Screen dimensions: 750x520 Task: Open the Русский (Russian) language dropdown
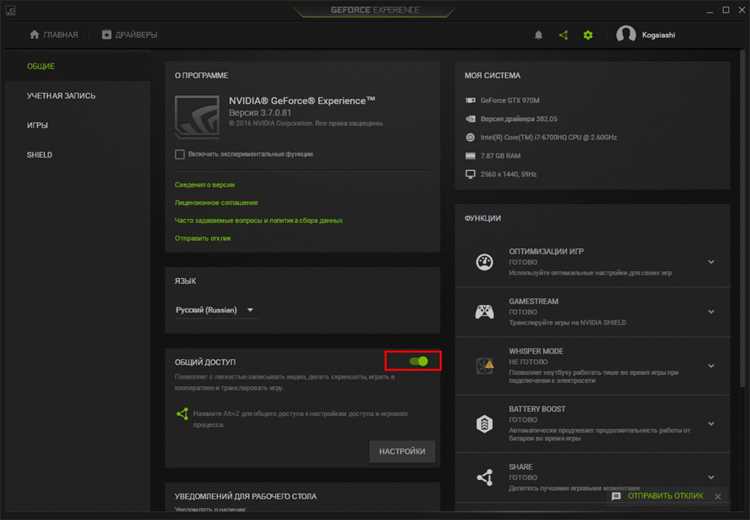coord(214,310)
